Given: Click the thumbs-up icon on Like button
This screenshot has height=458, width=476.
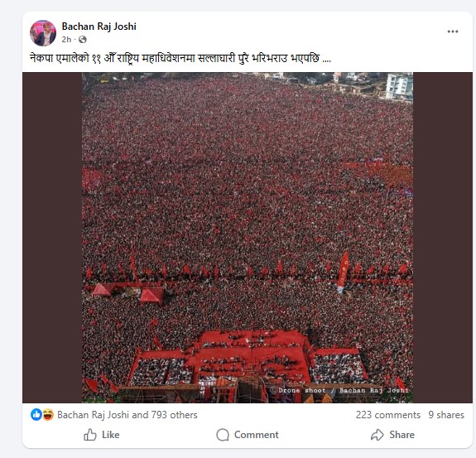Looking at the screenshot, I should pos(90,434).
